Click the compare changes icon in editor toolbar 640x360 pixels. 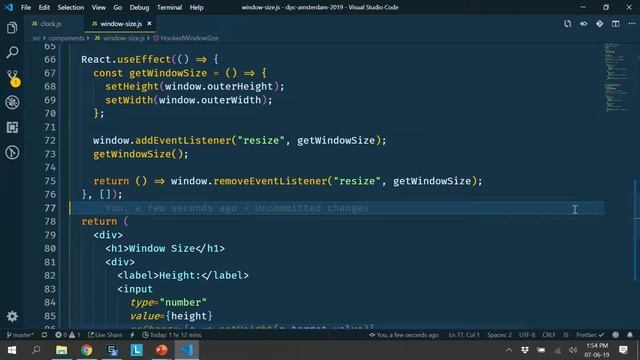[x=568, y=24]
